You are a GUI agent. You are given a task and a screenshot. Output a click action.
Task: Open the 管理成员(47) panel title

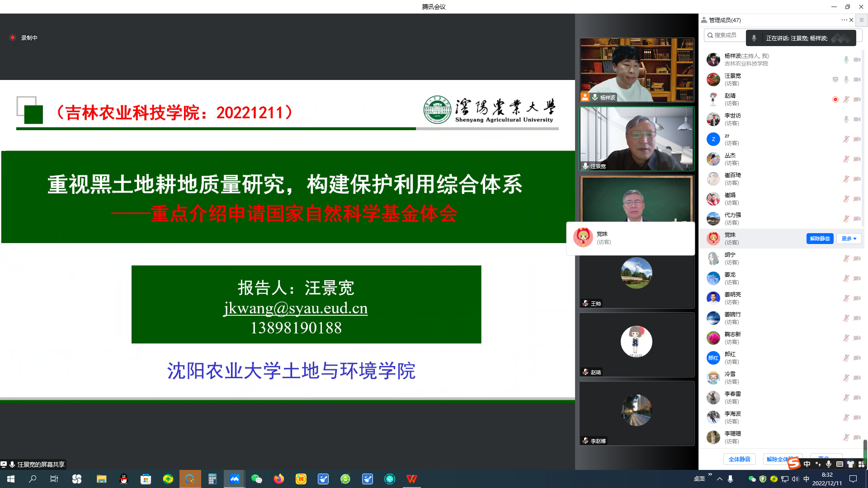click(x=724, y=20)
